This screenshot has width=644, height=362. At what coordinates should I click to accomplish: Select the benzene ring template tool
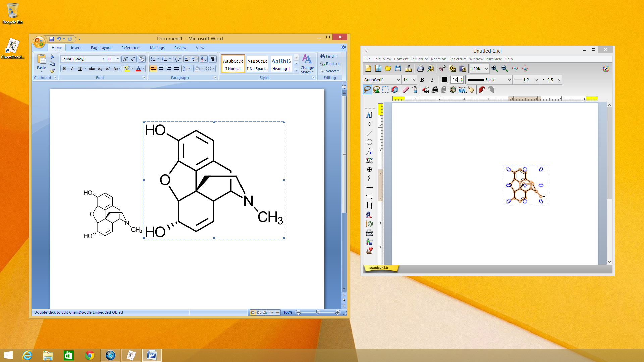tap(369, 142)
